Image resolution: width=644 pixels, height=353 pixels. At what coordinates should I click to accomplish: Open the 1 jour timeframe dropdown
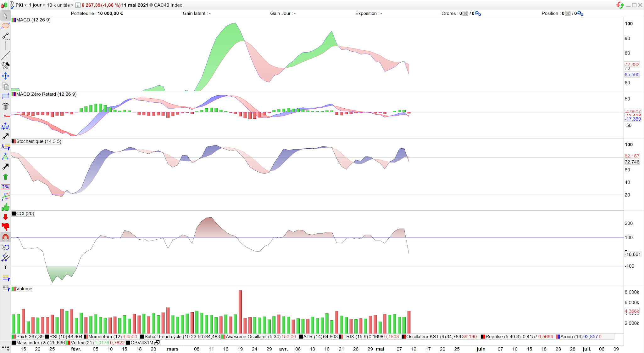[x=37, y=5]
